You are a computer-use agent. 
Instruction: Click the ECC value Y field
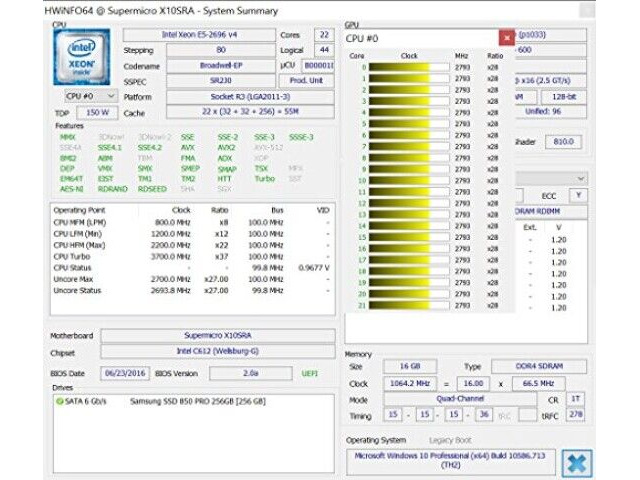578,196
